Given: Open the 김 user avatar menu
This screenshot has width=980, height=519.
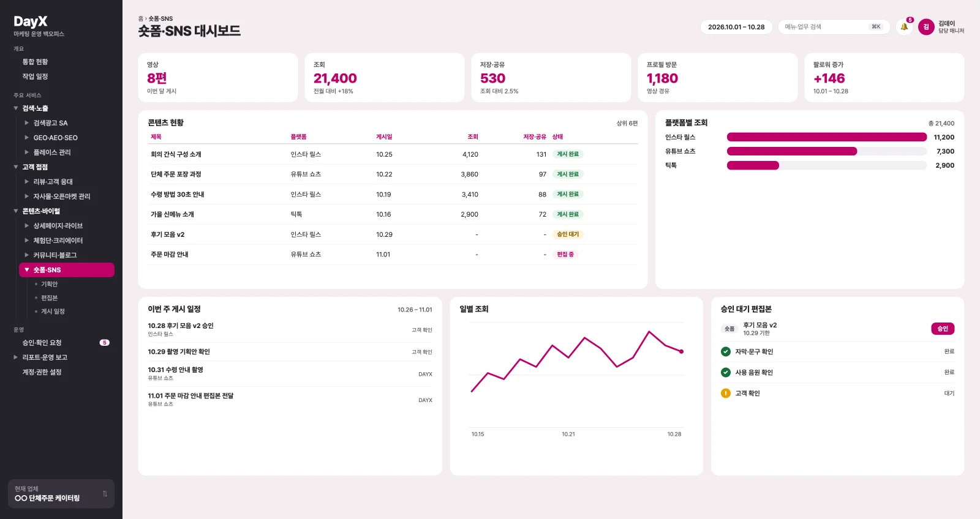Looking at the screenshot, I should [x=926, y=27].
